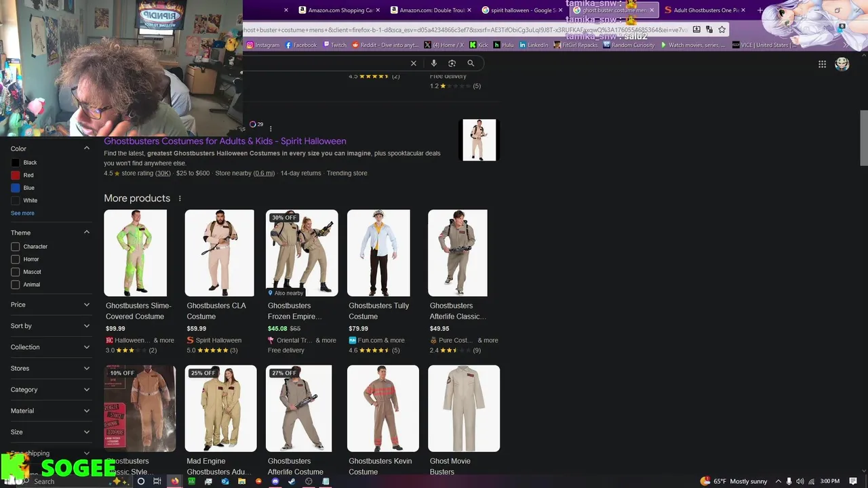This screenshot has width=868, height=488.
Task: Open Discord from the taskbar
Action: [275, 481]
